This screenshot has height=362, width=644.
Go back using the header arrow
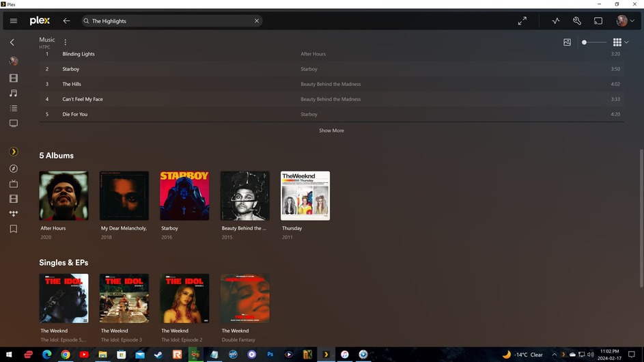(66, 21)
